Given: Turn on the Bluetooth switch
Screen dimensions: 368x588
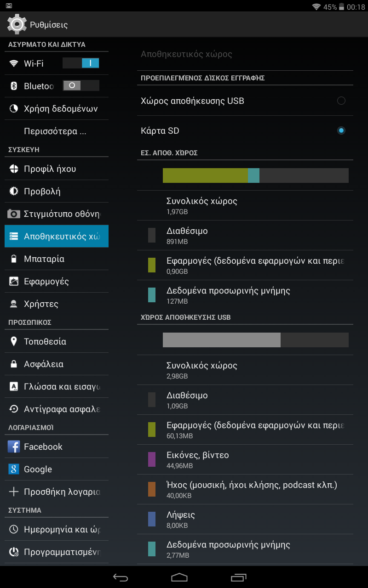Looking at the screenshot, I should pos(81,85).
